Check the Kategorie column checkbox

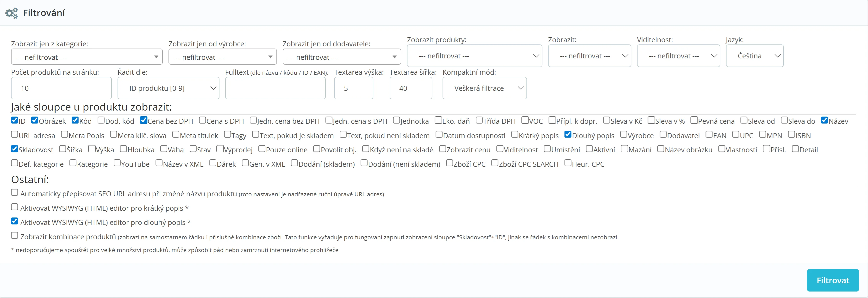click(x=73, y=163)
